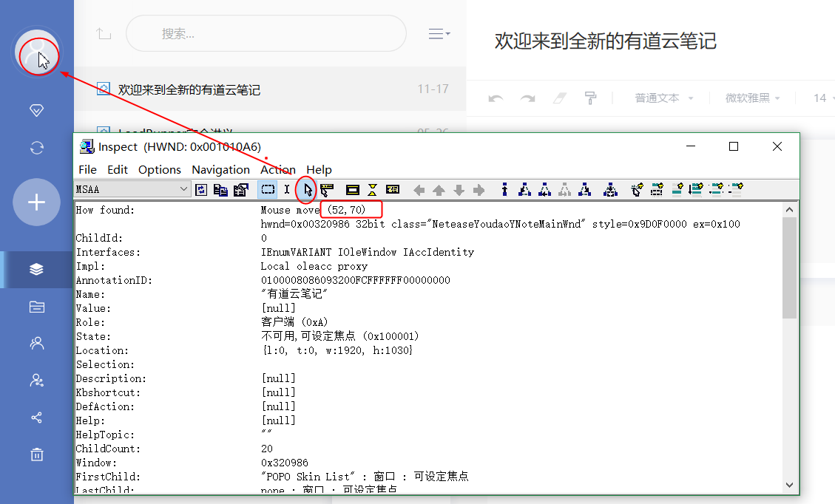Viewport: 835px width, 504px height.
Task: Open the Edit menu in Inspect
Action: pyautogui.click(x=117, y=169)
